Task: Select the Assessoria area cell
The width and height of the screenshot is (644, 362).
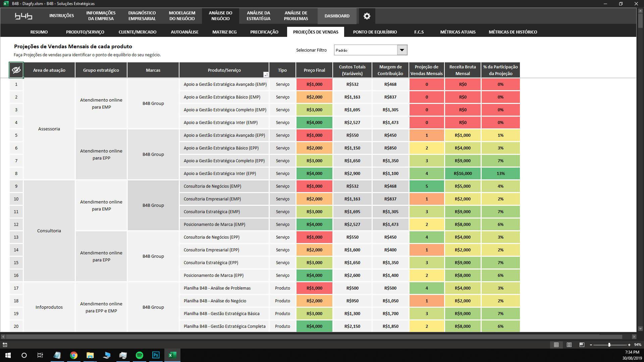Action: click(x=49, y=129)
